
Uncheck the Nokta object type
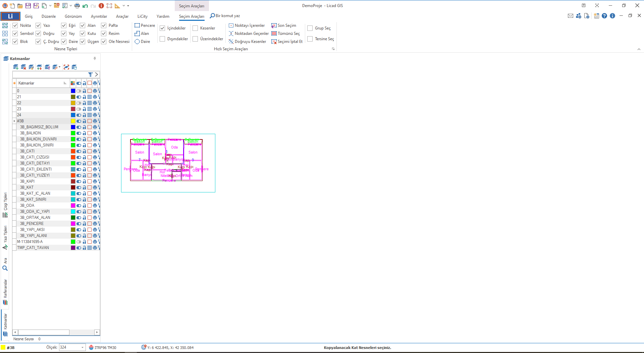pos(15,25)
